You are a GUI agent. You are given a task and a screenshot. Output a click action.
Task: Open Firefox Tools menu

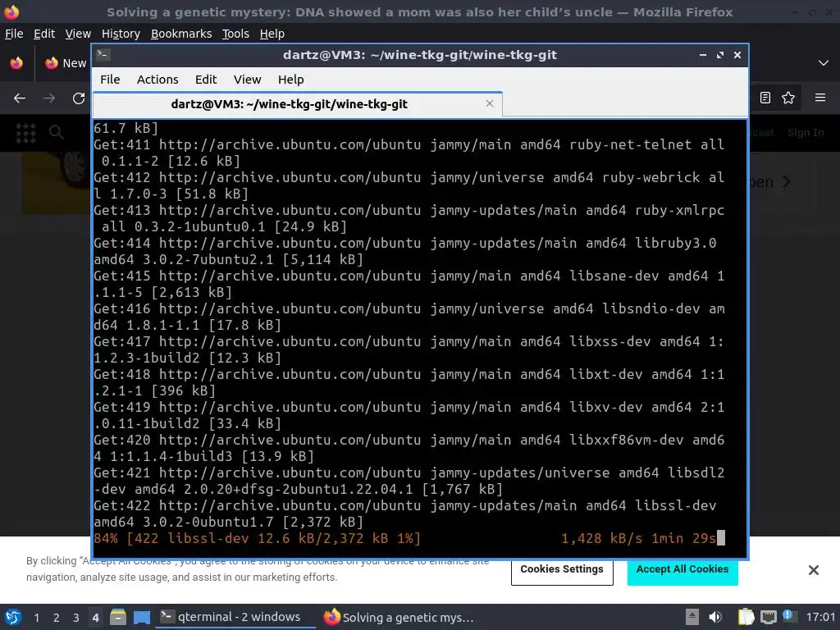coord(235,33)
